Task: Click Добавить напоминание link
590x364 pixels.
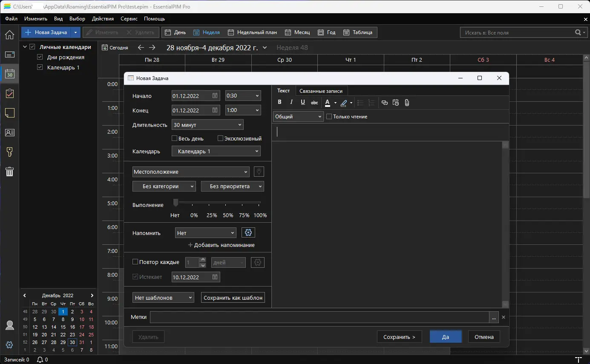Action: point(222,245)
